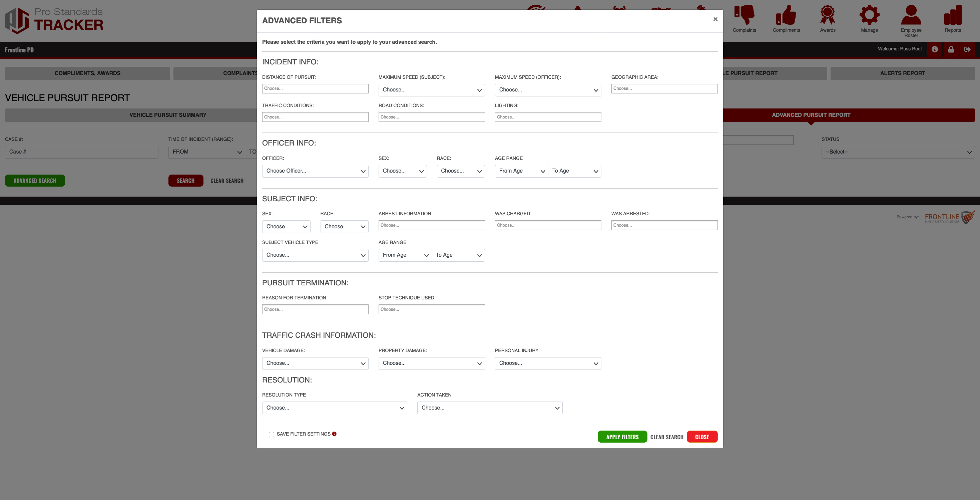The image size is (980, 500).
Task: Click the logout arrow icon
Action: point(967,49)
